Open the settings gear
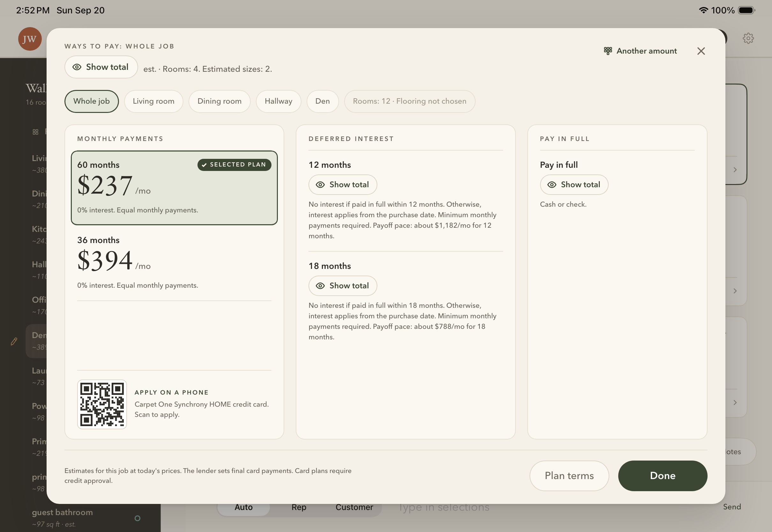 (748, 38)
